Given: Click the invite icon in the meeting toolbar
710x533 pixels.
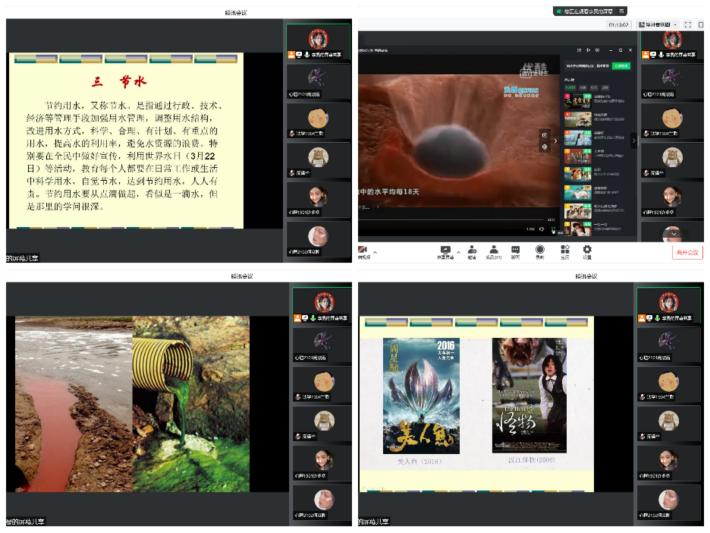Looking at the screenshot, I should click(472, 250).
